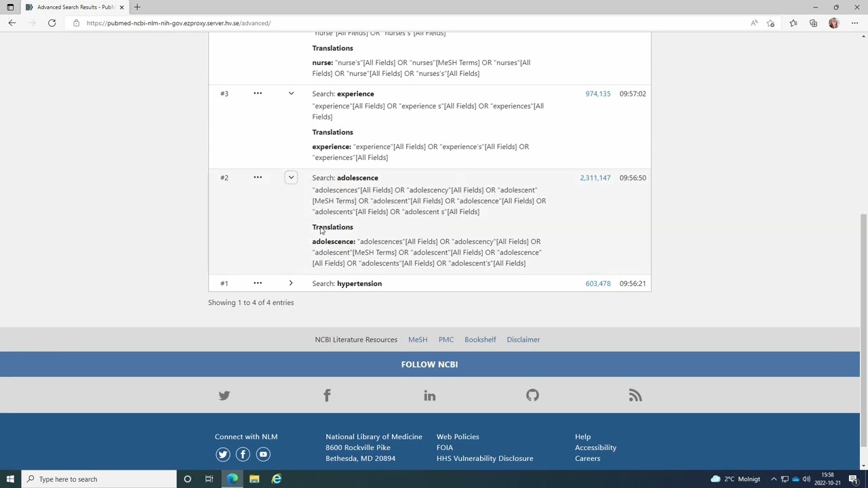This screenshot has height=488, width=868.
Task: Open NCBI GitHub page
Action: tap(532, 395)
